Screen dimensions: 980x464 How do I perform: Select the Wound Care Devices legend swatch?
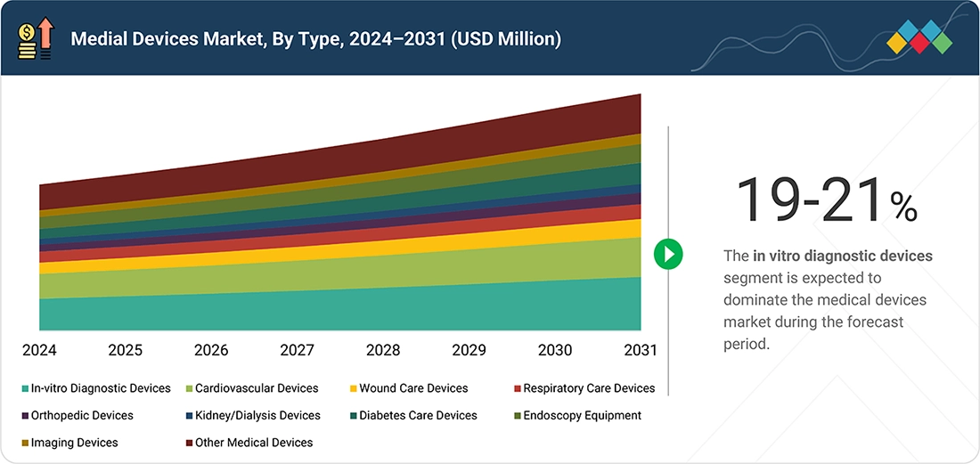353,388
